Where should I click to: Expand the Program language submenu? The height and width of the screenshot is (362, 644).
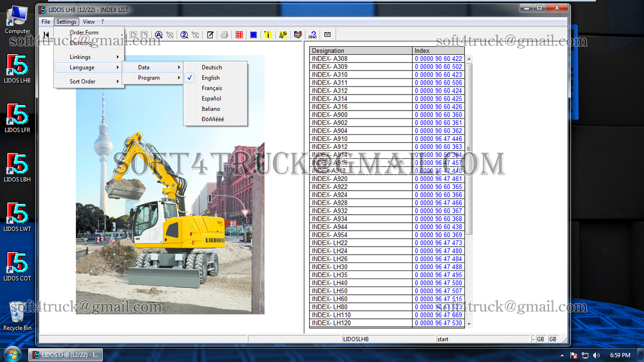click(152, 78)
